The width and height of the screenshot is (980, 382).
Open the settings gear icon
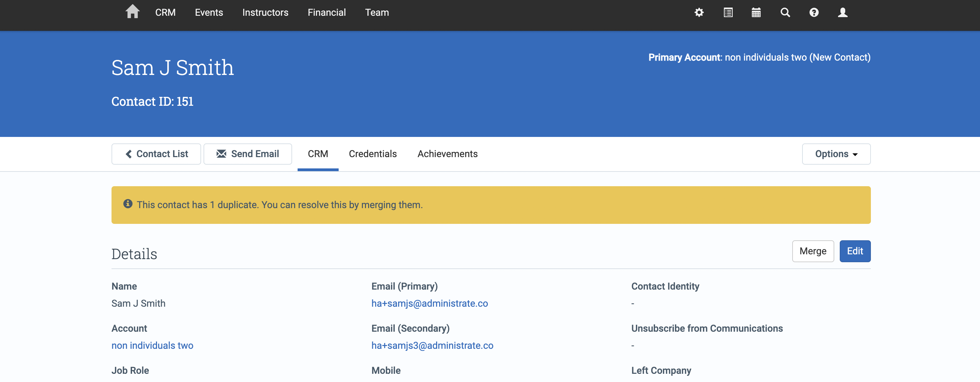click(699, 13)
